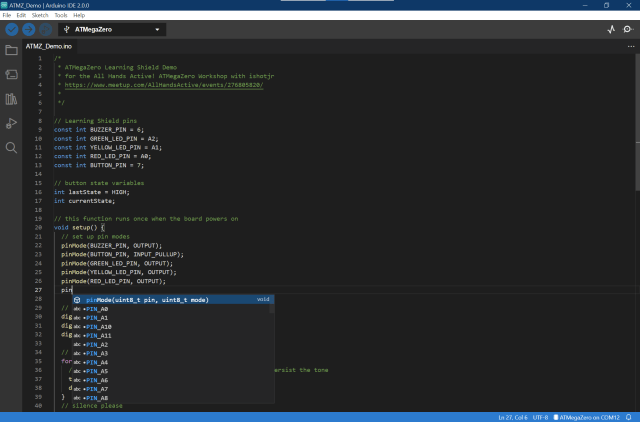The image size is (640, 422).
Task: Choose pinMode suggestion in autocomplete list
Action: click(x=147, y=299)
